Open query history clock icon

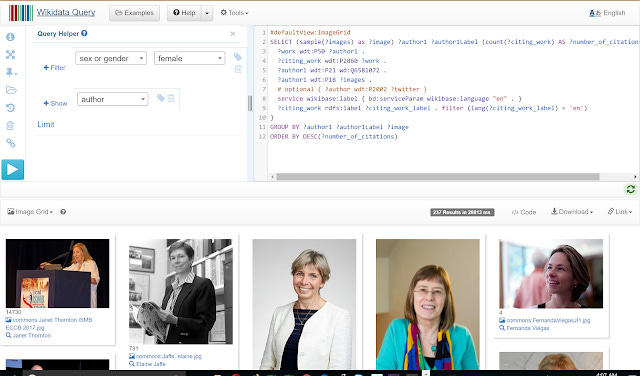click(x=11, y=108)
